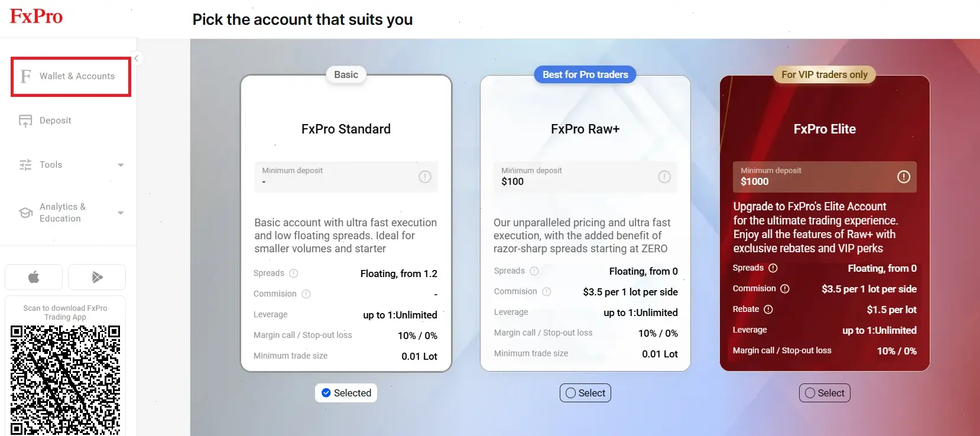This screenshot has height=436, width=980.
Task: Click the info icon beside Raw+ Commission
Action: coord(546,291)
